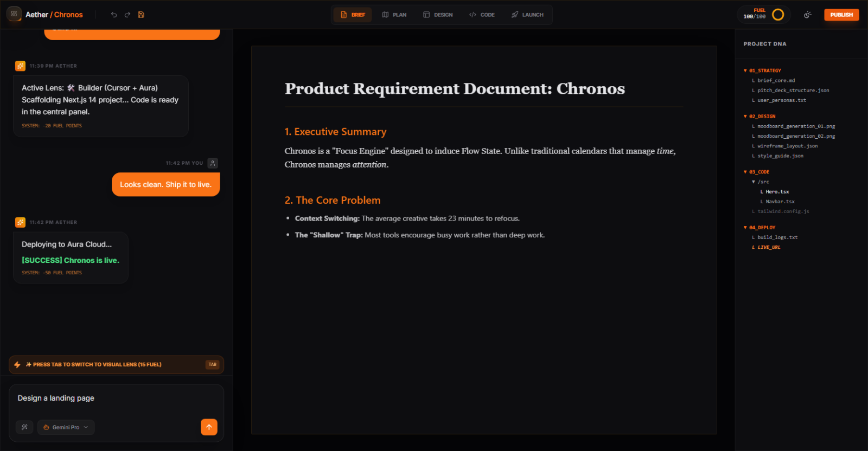Click the undo arrow icon
Image resolution: width=868 pixels, height=451 pixels.
point(114,15)
